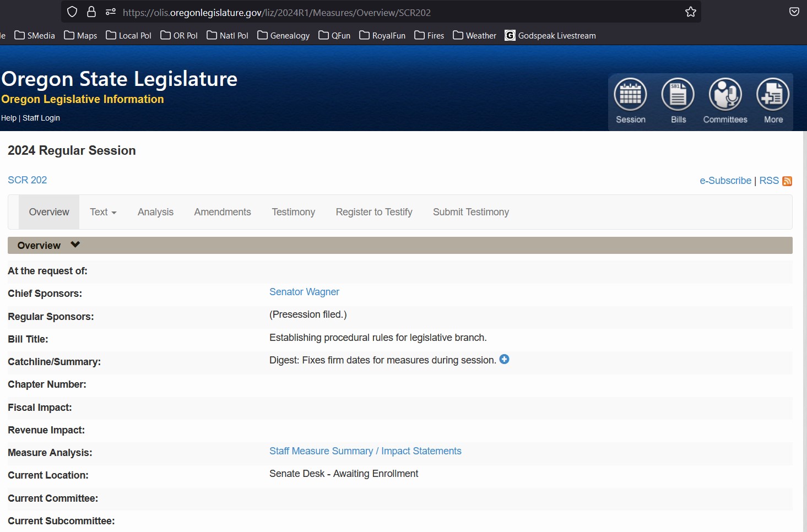Open the Weather bookmarks folder
Image resolution: width=807 pixels, height=532 pixels.
point(474,35)
